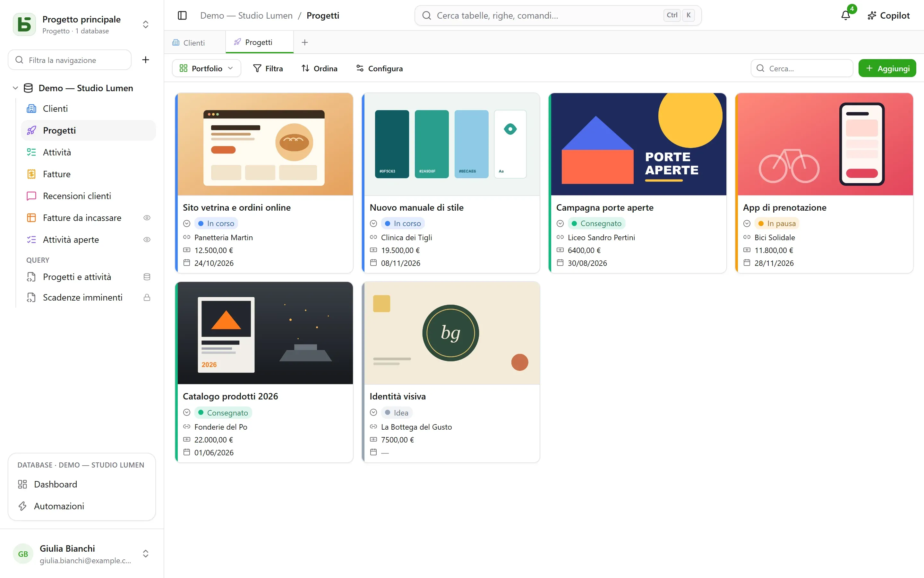Click the Fatture invoice icon in sidebar
Image resolution: width=924 pixels, height=578 pixels.
point(31,174)
